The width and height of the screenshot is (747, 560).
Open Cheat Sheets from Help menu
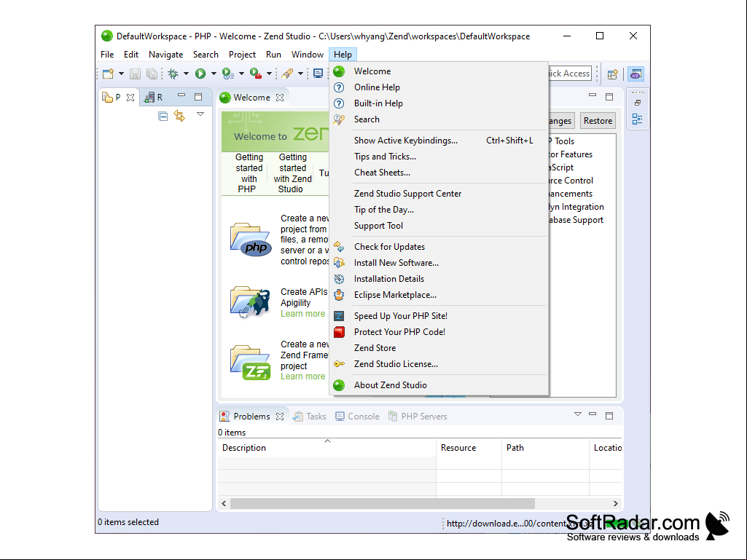click(x=438, y=173)
